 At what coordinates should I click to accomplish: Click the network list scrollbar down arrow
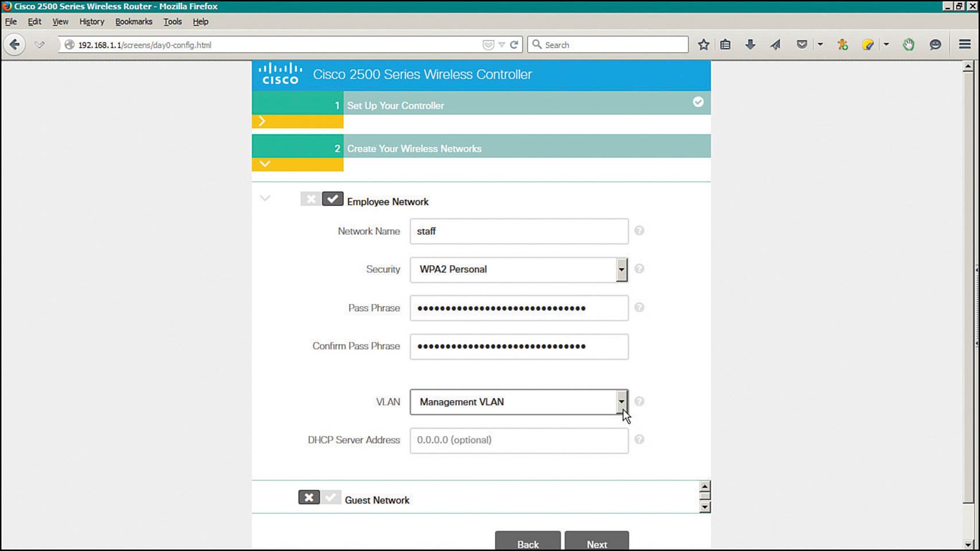[704, 507]
